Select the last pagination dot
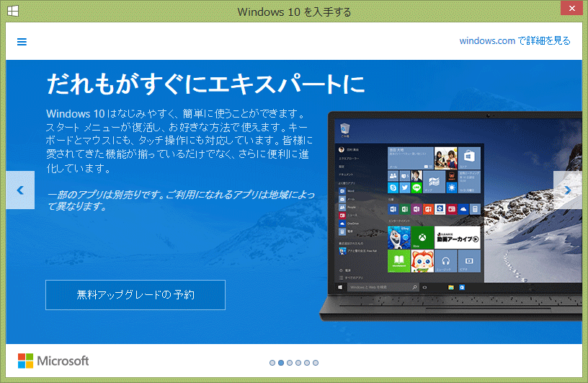 pos(316,363)
